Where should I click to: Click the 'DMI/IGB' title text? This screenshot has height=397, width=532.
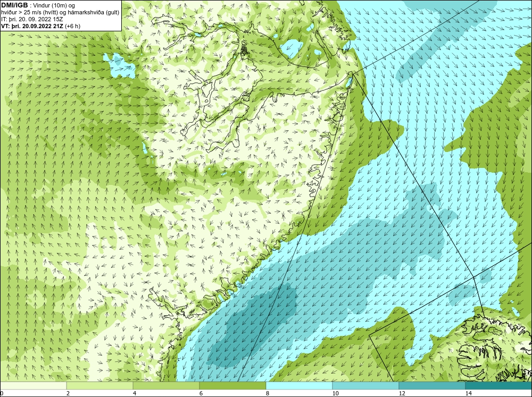pos(14,5)
